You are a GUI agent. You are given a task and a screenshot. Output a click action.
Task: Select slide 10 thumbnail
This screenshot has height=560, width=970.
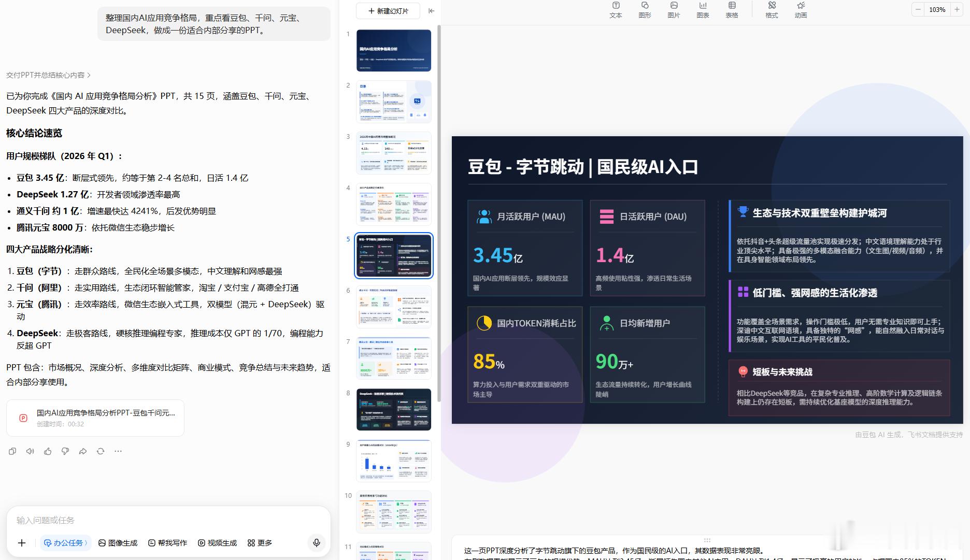pos(394,512)
